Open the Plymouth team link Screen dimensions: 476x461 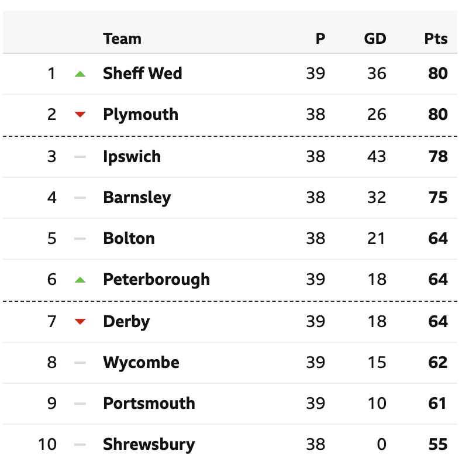[140, 115]
